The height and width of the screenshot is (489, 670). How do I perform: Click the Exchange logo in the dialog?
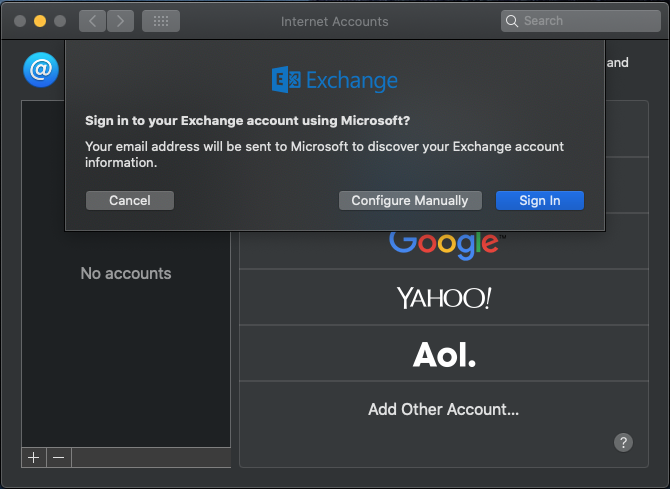[334, 80]
